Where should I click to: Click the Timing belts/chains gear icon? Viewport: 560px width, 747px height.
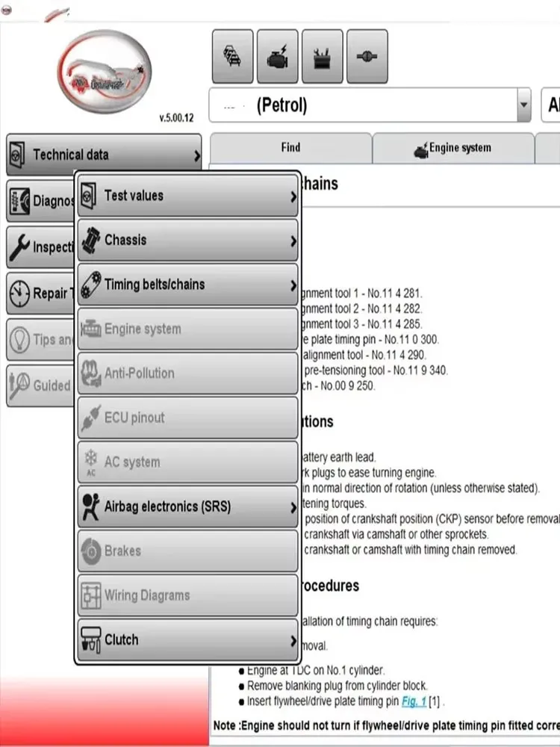pyautogui.click(x=90, y=285)
